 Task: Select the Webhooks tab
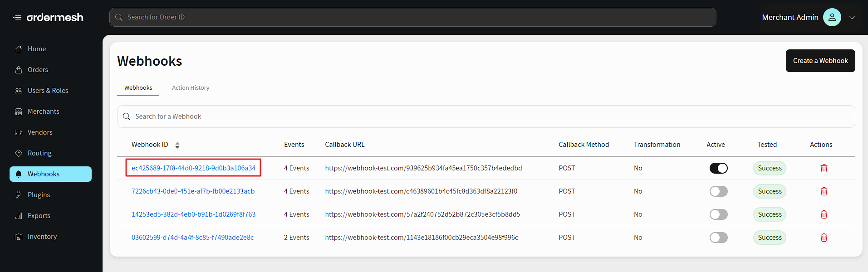click(138, 88)
